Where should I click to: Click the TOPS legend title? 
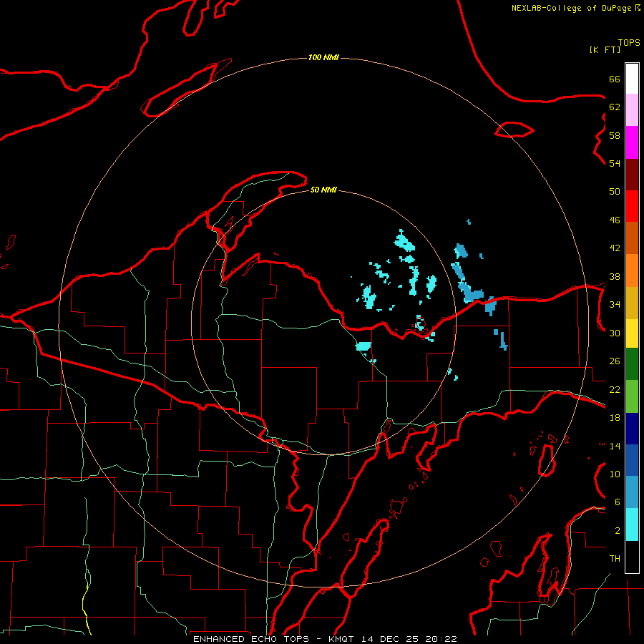pyautogui.click(x=629, y=43)
